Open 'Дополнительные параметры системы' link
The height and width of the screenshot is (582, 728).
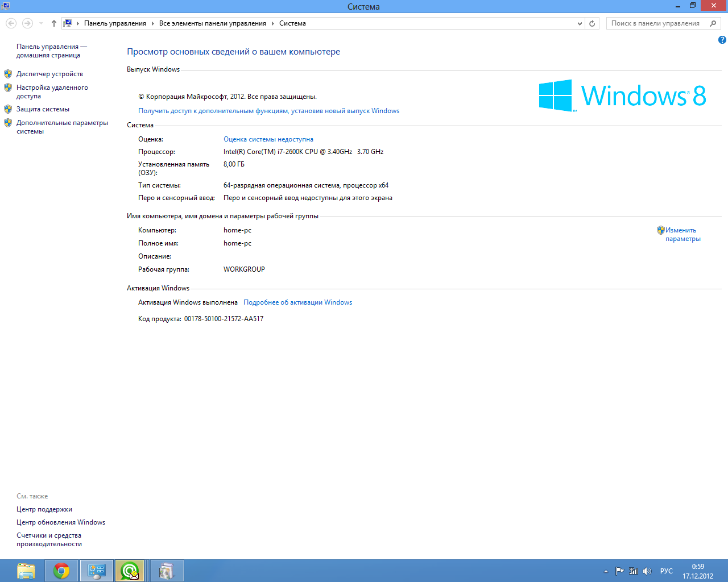click(x=62, y=127)
